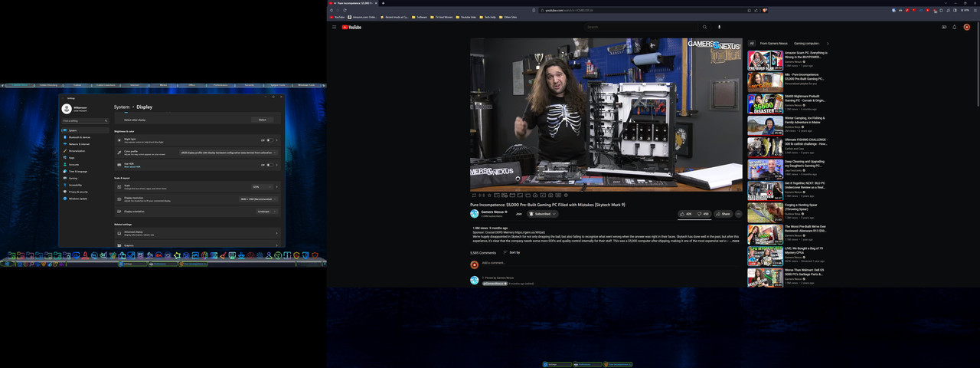
Task: Open Amazon Scam PC video thumbnail
Action: 765,61
